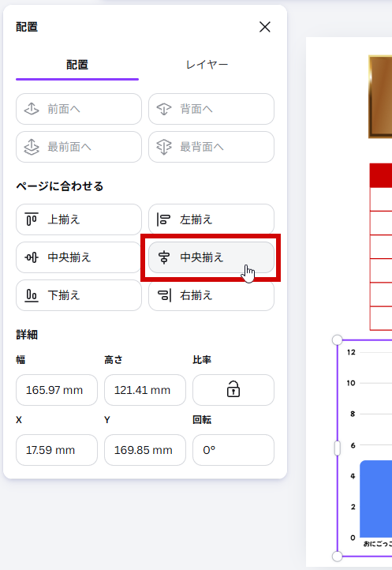392x570 pixels.
Task: Open the レイヤー tab
Action: (207, 65)
